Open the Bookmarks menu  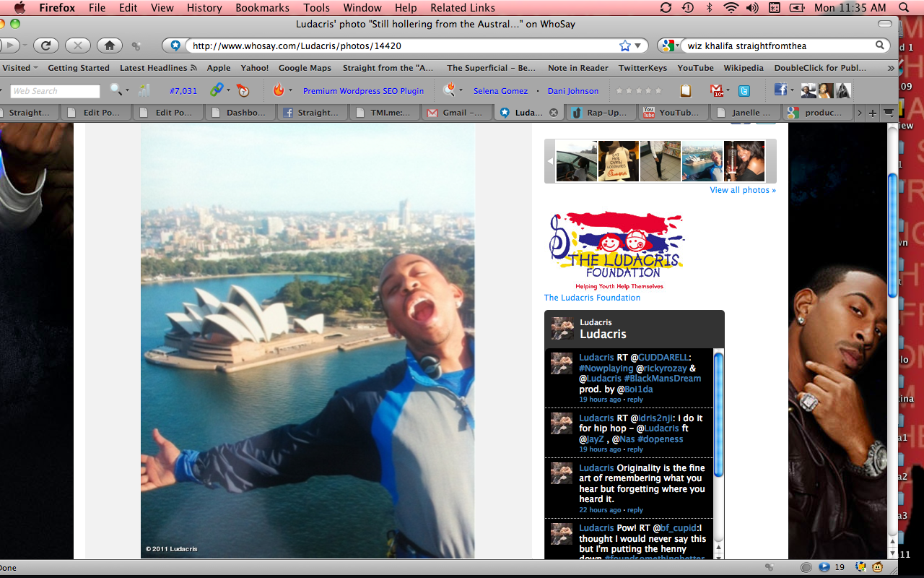pyautogui.click(x=261, y=8)
